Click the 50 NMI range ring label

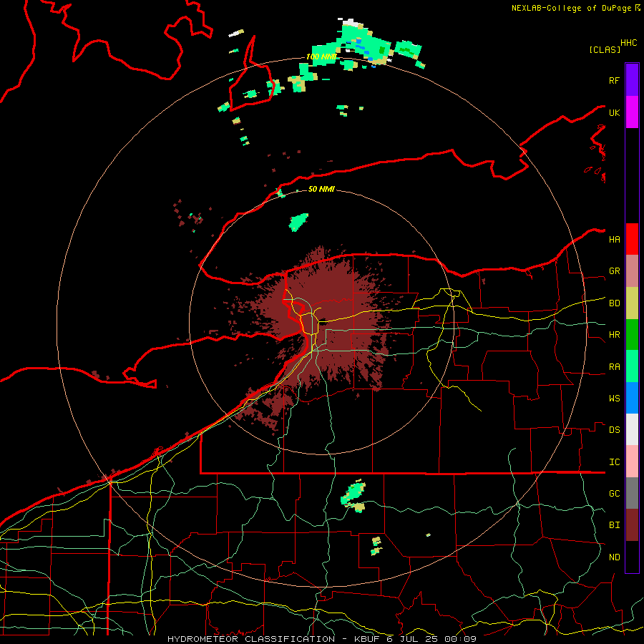(x=321, y=189)
